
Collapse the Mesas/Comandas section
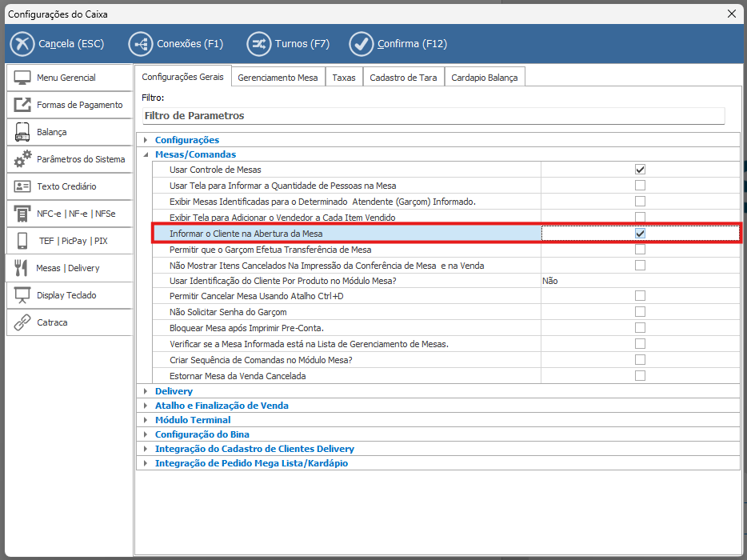[146, 154]
